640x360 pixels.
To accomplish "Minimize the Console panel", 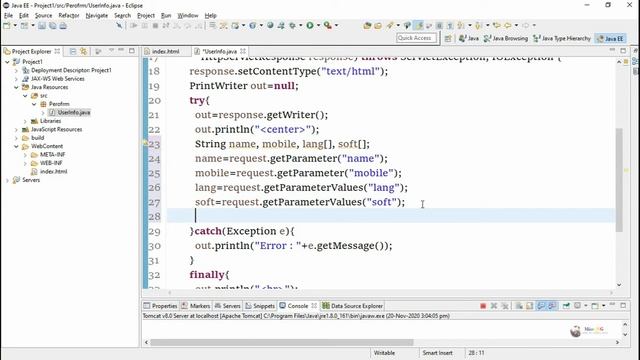I will click(x=612, y=305).
